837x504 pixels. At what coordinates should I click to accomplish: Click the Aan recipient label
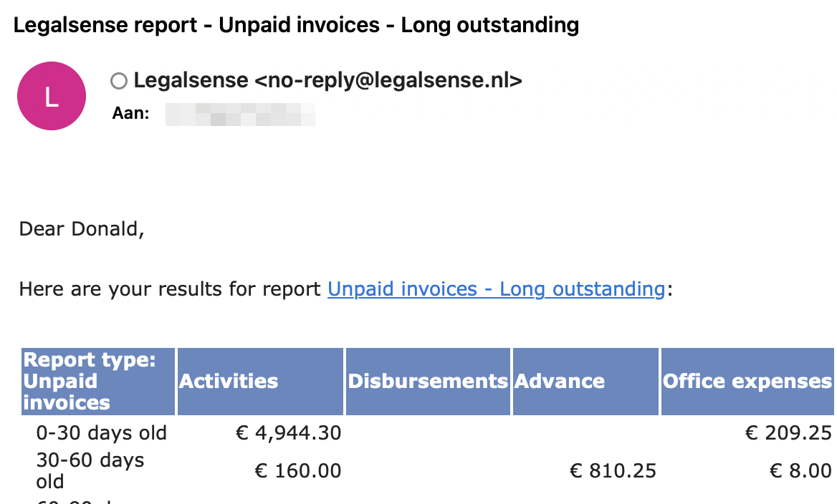[x=130, y=114]
